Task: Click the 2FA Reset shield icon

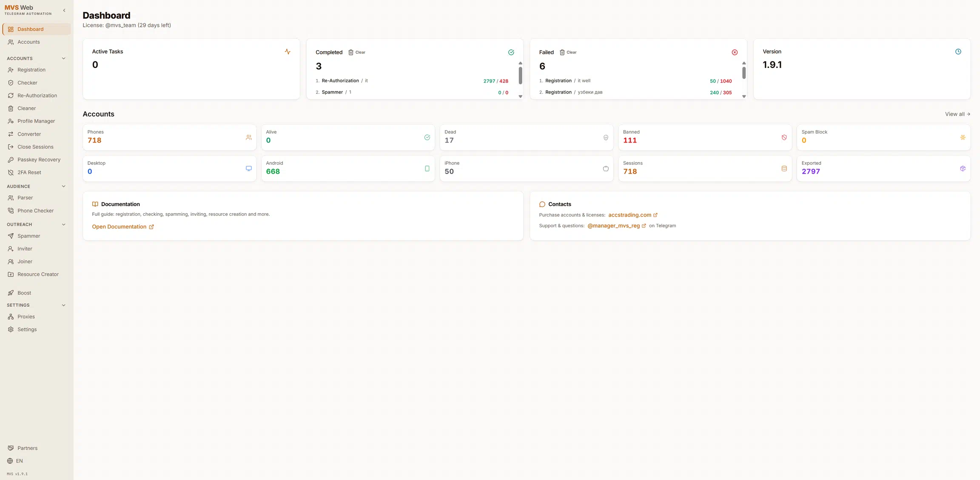Action: (11, 172)
